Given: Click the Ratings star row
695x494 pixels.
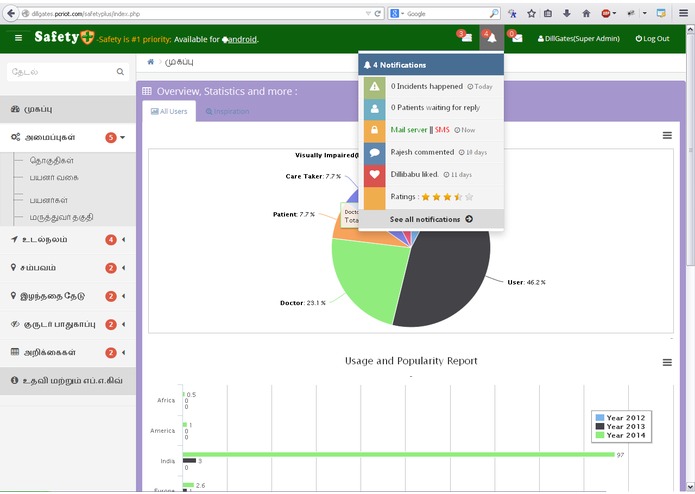Looking at the screenshot, I should coord(447,197).
